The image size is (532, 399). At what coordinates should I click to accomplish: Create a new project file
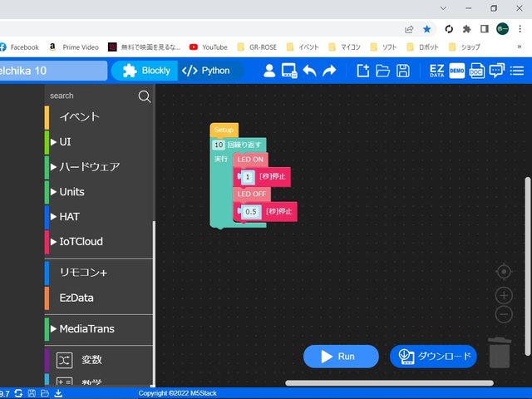[x=362, y=71]
